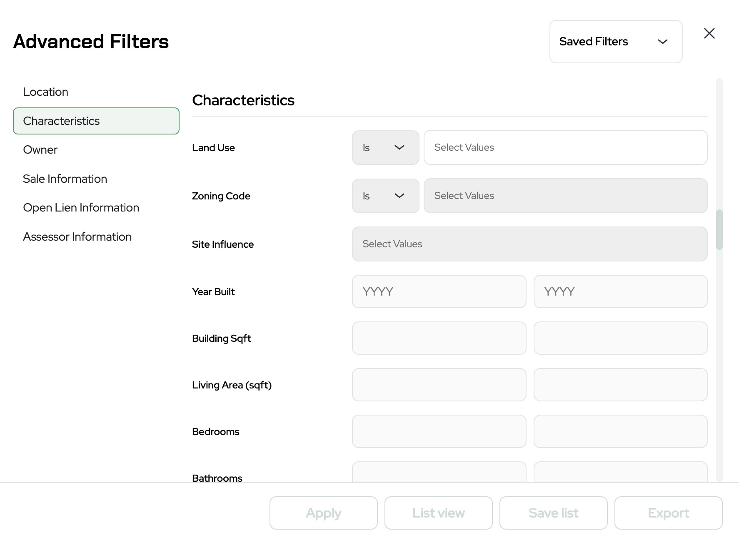Screen dimensions: 739x560
Task: Expand the Land Use operator dropdown
Action: pos(385,148)
